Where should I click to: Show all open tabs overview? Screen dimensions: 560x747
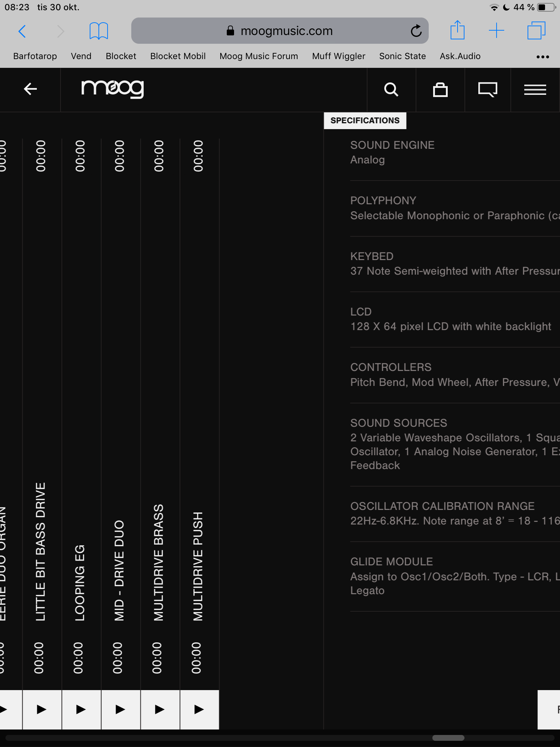(x=536, y=31)
